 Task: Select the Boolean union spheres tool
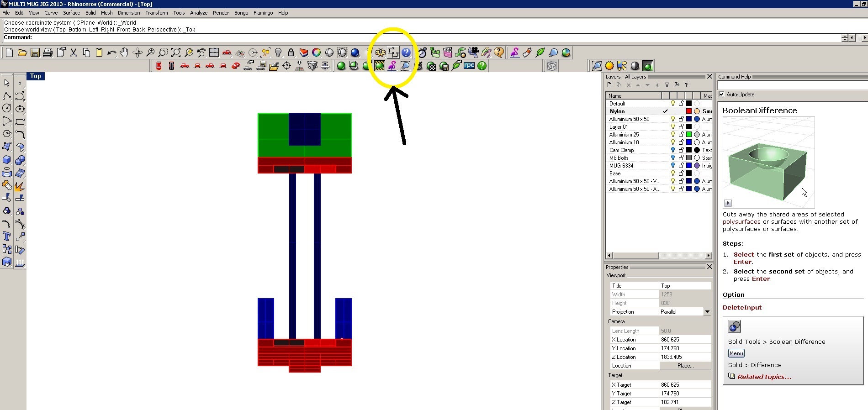[x=20, y=160]
